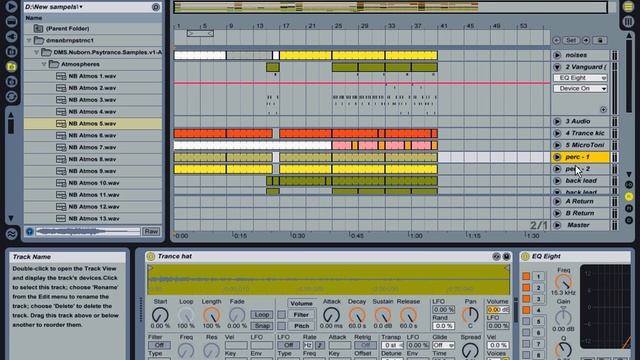The width and height of the screenshot is (640, 360).
Task: Toggle Trance hat device activator
Action: pyautogui.click(x=151, y=256)
